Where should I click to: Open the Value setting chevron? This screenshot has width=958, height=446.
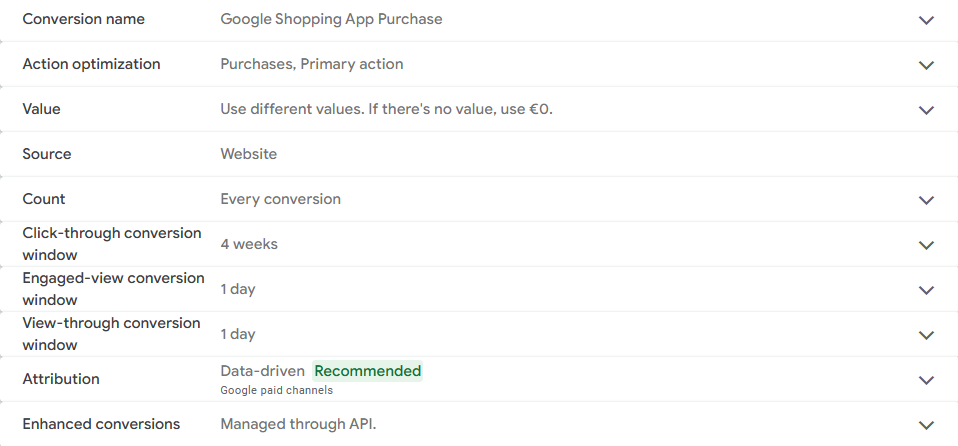coord(926,110)
